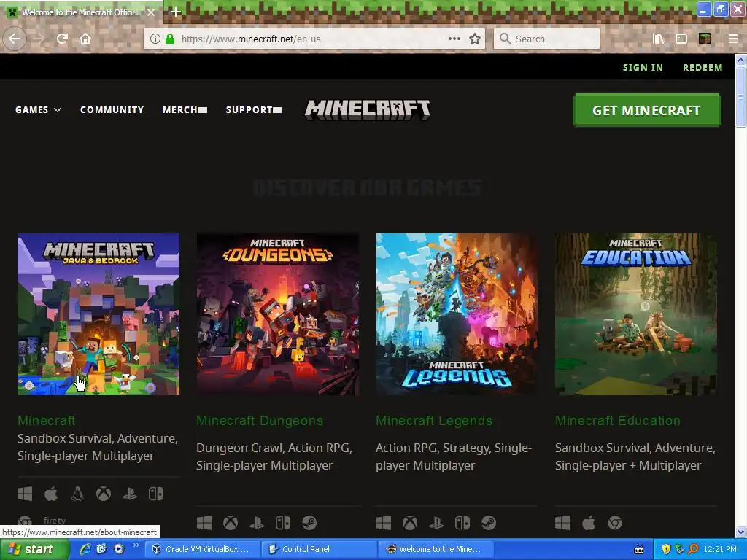
Task: Click the REDEEM link
Action: point(703,67)
